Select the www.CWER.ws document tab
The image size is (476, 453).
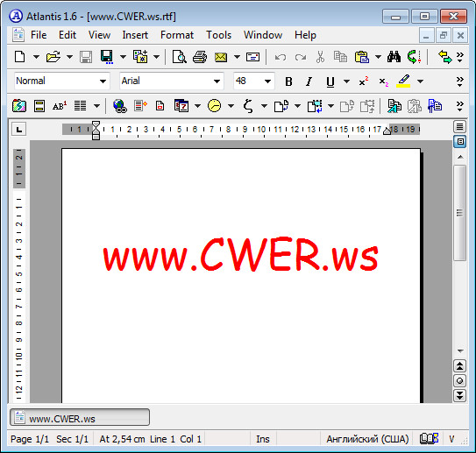point(80,417)
